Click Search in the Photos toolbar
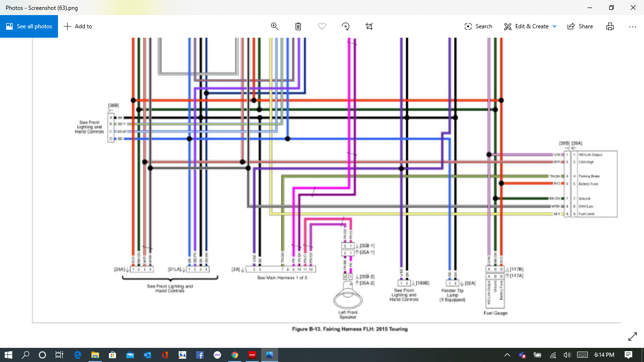Viewport: 644px width, 362px height. [478, 26]
